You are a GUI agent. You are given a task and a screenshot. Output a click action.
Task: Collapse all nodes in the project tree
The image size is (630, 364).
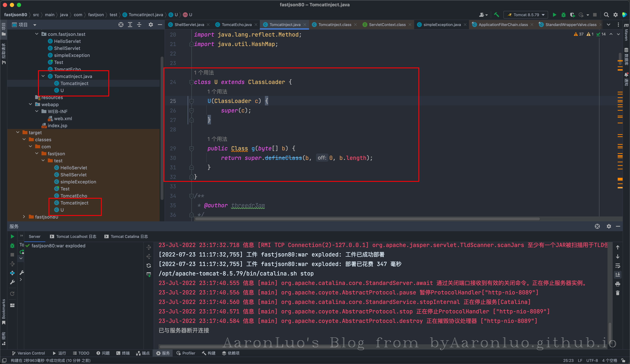(x=139, y=24)
